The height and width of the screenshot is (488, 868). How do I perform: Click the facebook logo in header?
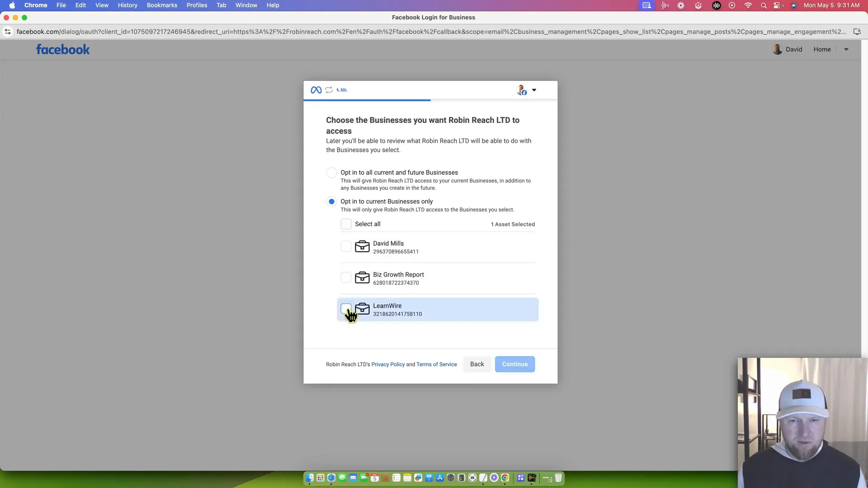pyautogui.click(x=63, y=50)
